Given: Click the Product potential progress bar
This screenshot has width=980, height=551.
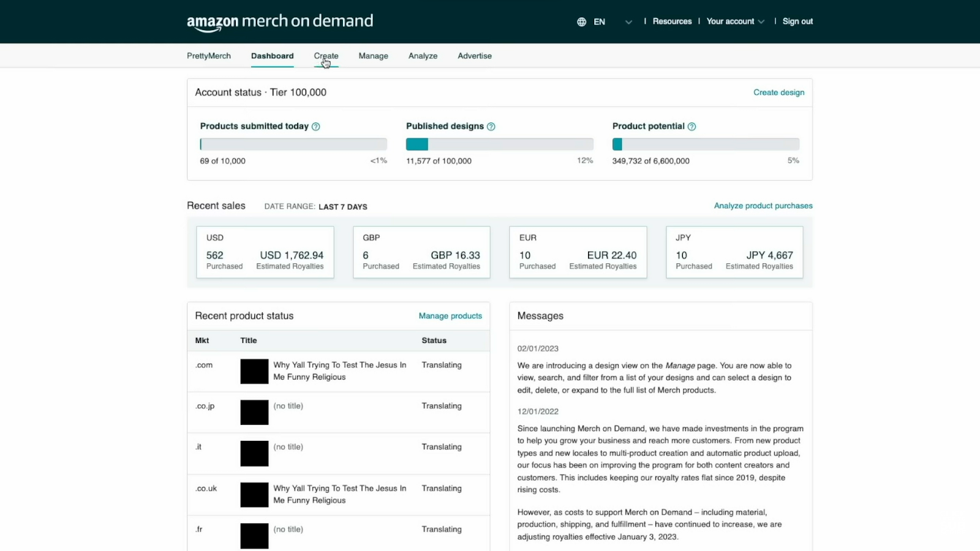Looking at the screenshot, I should click(706, 144).
